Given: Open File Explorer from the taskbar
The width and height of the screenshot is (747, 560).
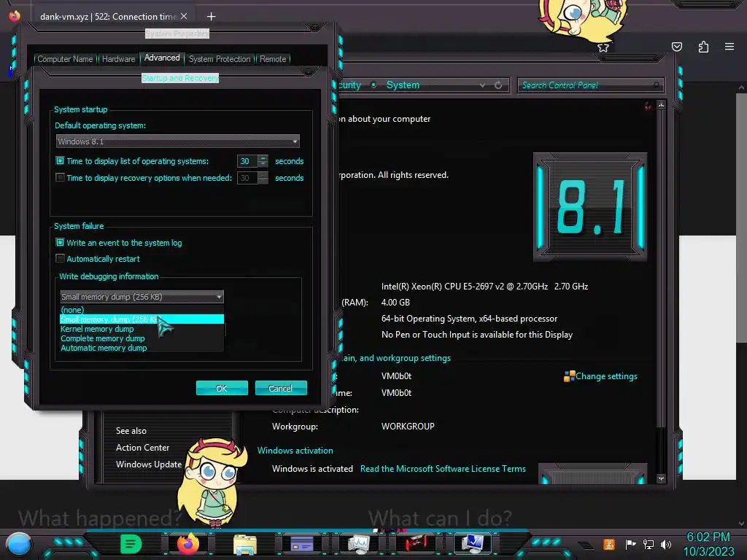Looking at the screenshot, I should (245, 545).
